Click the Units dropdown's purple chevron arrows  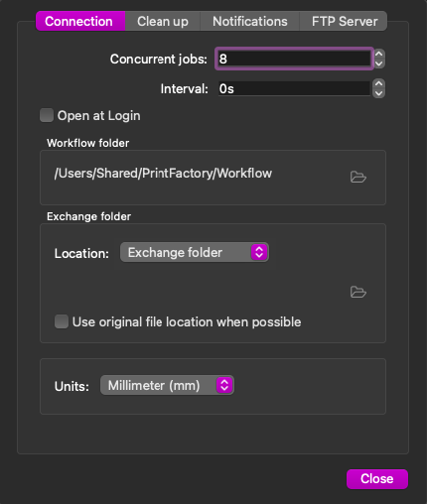coord(224,385)
